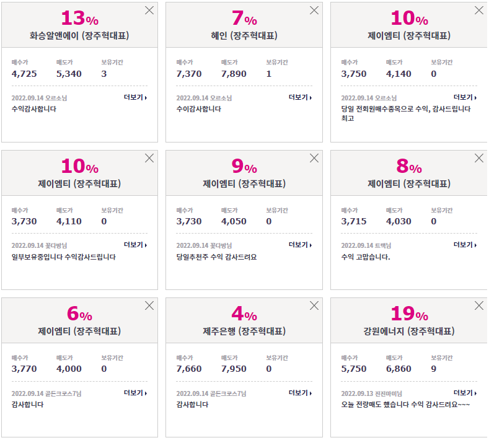Close the 4% 제주은행 card
Screen dimensions: 489x448
pyautogui.click(x=314, y=305)
